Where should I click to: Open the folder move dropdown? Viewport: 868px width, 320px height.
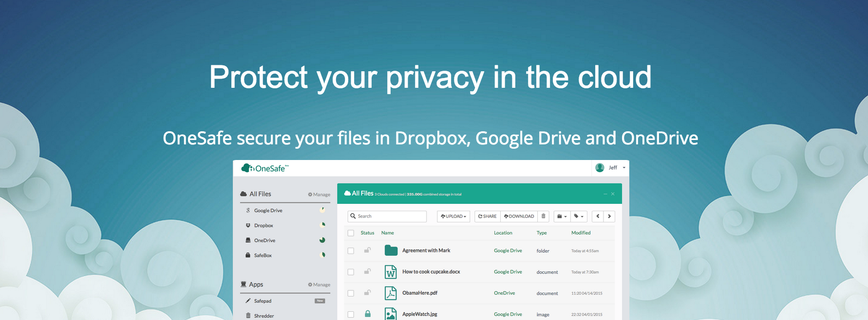(x=562, y=216)
